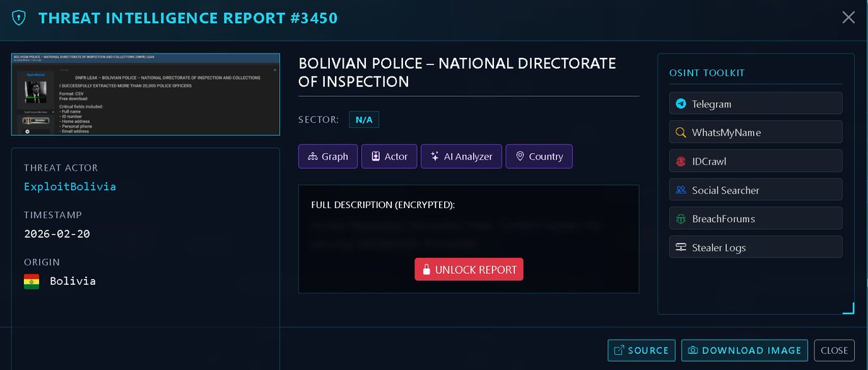Click the Stealer Logs icon
Viewport: 868px width, 370px height.
point(681,247)
